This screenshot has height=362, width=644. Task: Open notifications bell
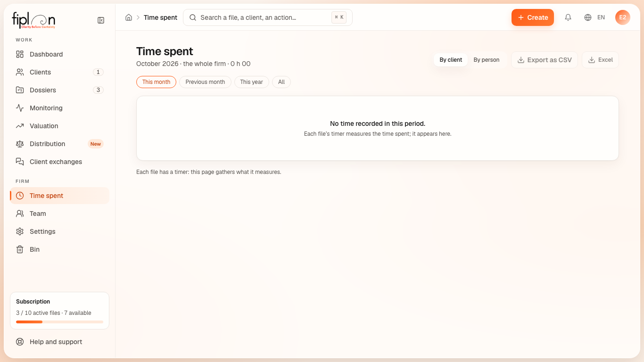pos(568,17)
